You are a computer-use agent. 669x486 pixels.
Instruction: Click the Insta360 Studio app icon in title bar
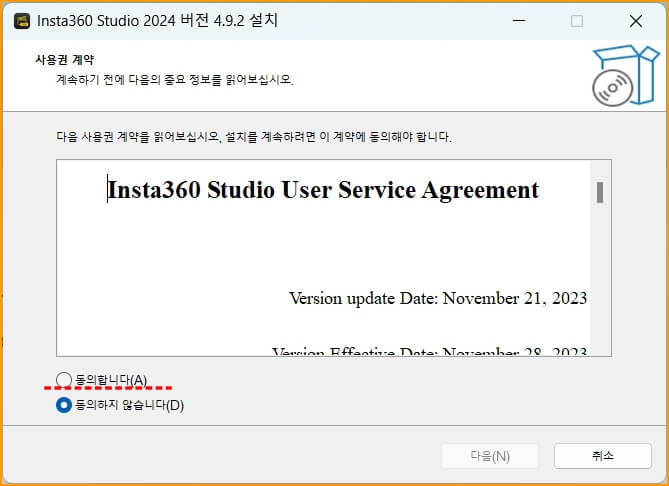pyautogui.click(x=22, y=21)
